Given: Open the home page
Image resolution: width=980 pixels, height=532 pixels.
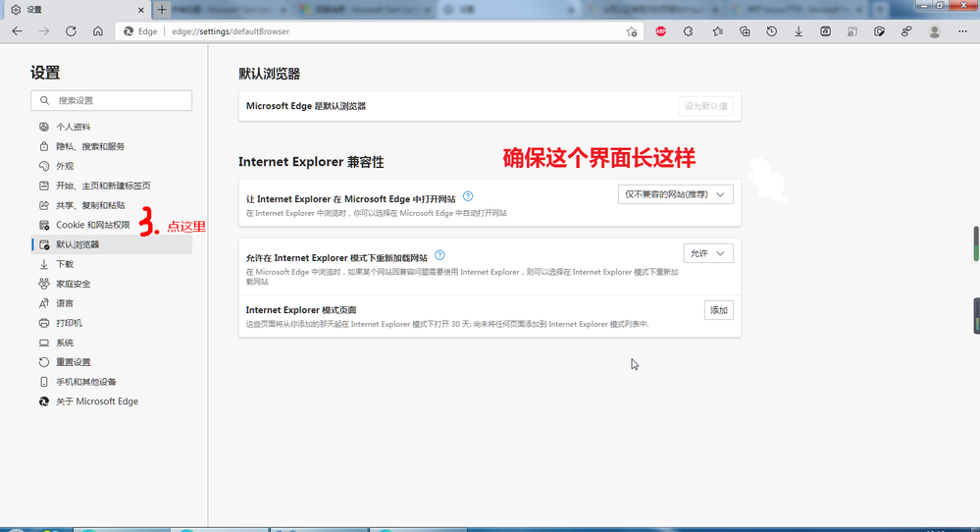Looking at the screenshot, I should (x=97, y=31).
